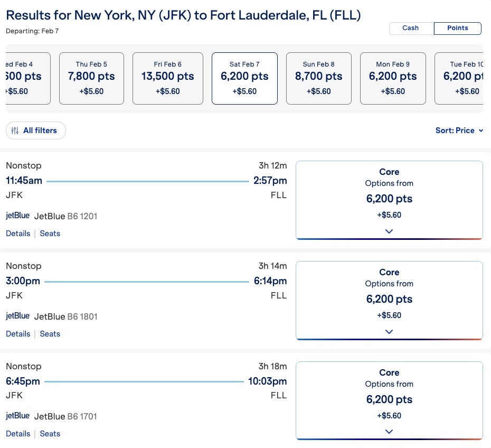Open the Sort: Price dropdown

pyautogui.click(x=459, y=130)
